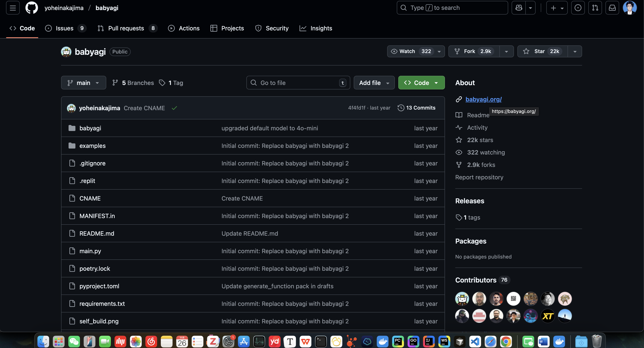Switch to the Pull requests tab
Viewport: 644px width, 348px height.
pyautogui.click(x=126, y=28)
